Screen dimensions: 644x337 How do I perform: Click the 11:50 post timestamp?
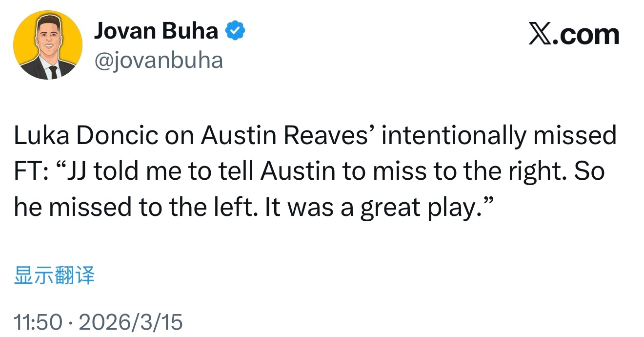(38, 322)
